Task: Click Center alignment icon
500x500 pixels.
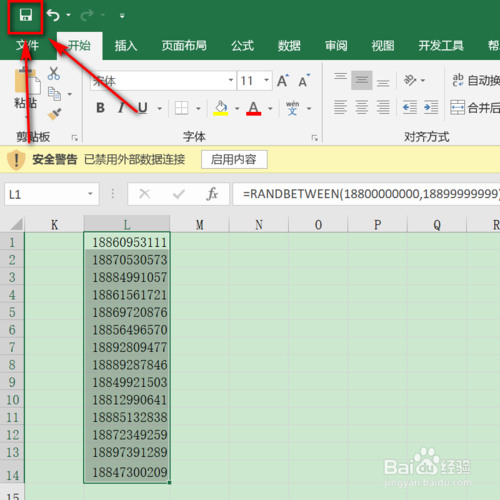Action: click(x=362, y=107)
